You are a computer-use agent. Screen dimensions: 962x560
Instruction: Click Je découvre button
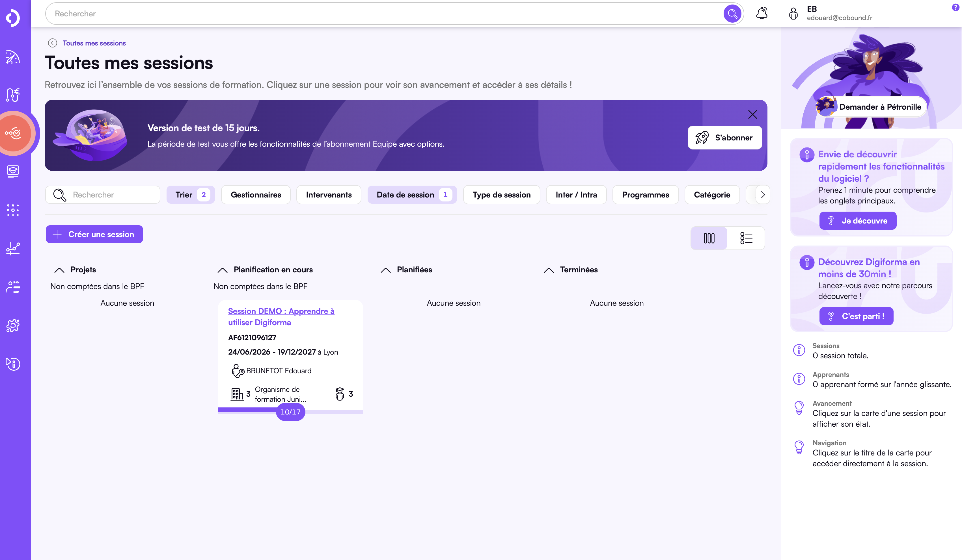[x=858, y=221]
